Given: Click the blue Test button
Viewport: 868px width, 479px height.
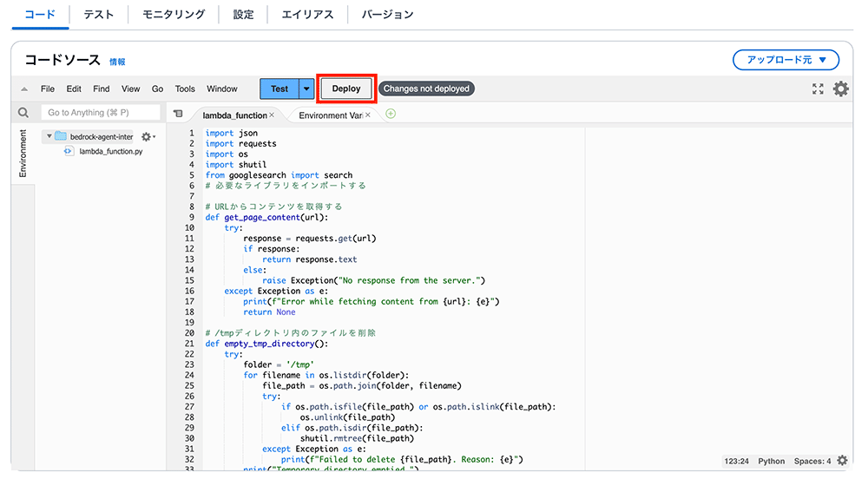Looking at the screenshot, I should point(279,89).
